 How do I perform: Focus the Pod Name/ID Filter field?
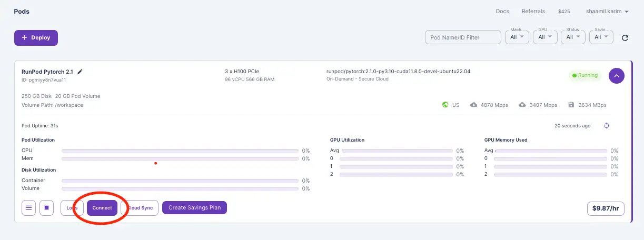click(463, 37)
